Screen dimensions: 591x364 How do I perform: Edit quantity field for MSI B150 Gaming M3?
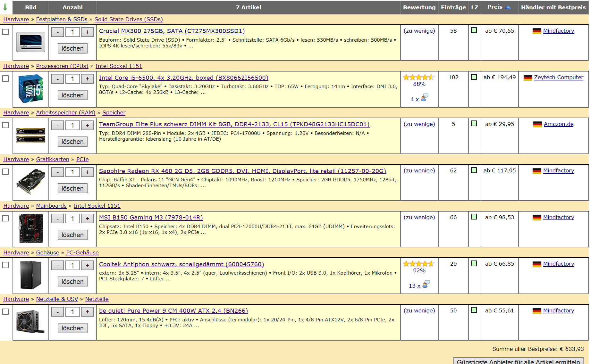tap(72, 219)
